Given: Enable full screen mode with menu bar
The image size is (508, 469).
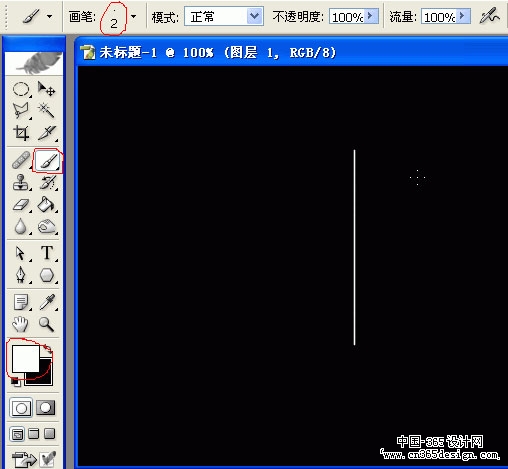Looking at the screenshot, I should coord(34,434).
